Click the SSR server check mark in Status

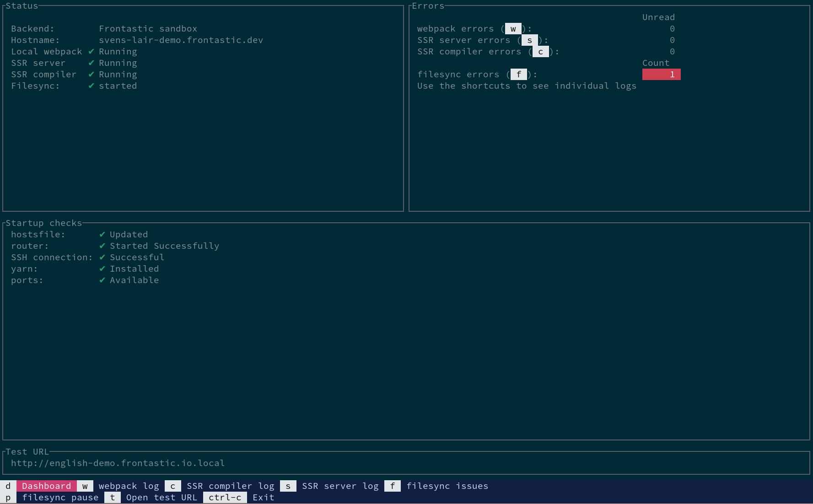[x=91, y=63]
